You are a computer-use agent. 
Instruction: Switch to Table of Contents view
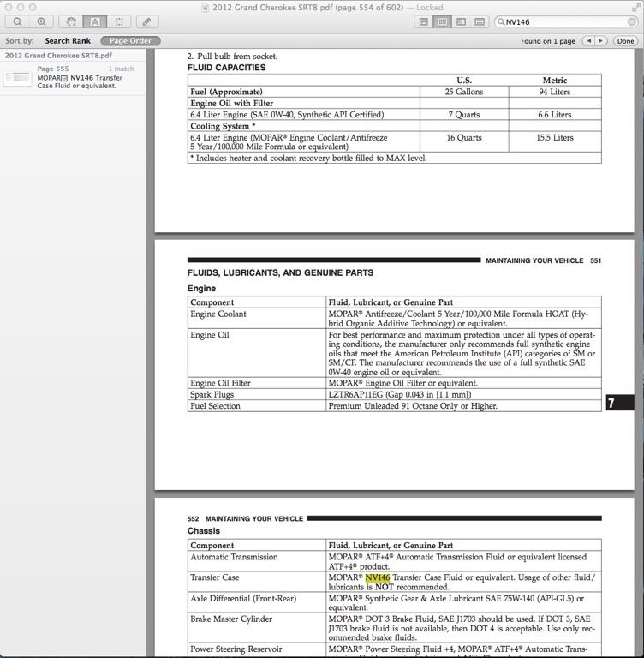[461, 21]
